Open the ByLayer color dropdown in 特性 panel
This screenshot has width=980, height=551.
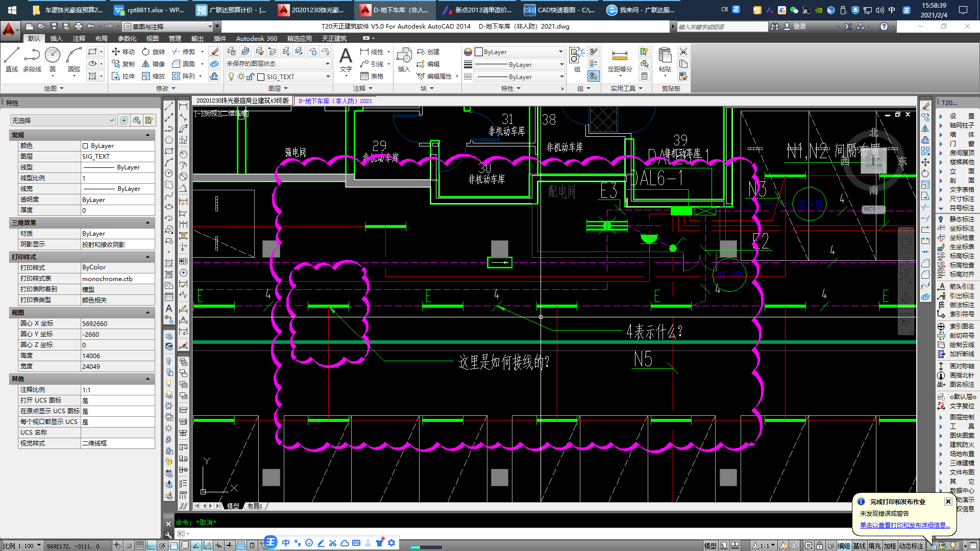coord(519,52)
